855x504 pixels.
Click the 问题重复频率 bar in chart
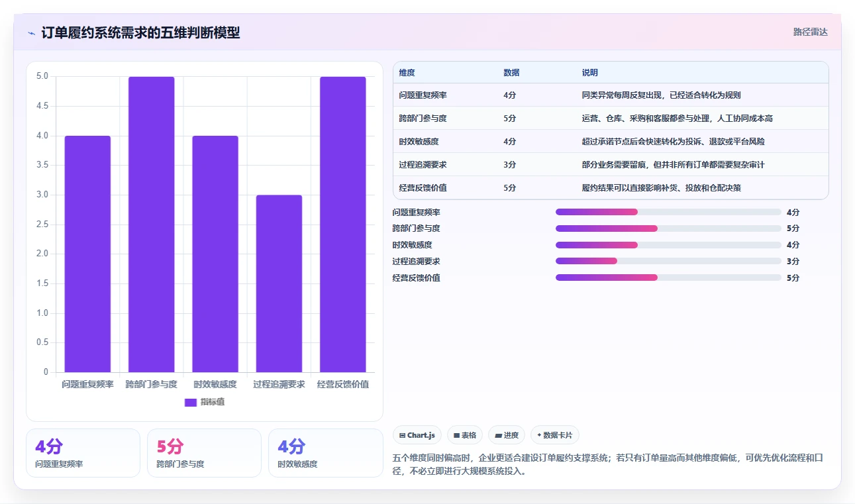(x=87, y=254)
